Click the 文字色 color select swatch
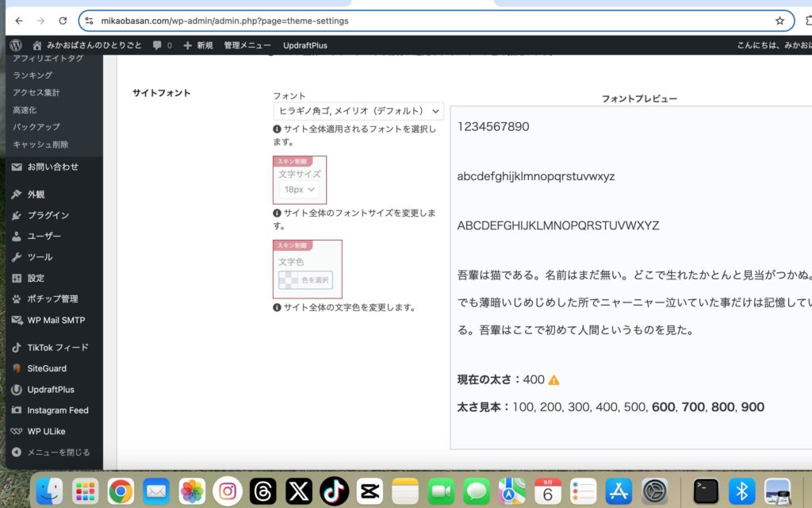This screenshot has height=508, width=812. pos(305,280)
